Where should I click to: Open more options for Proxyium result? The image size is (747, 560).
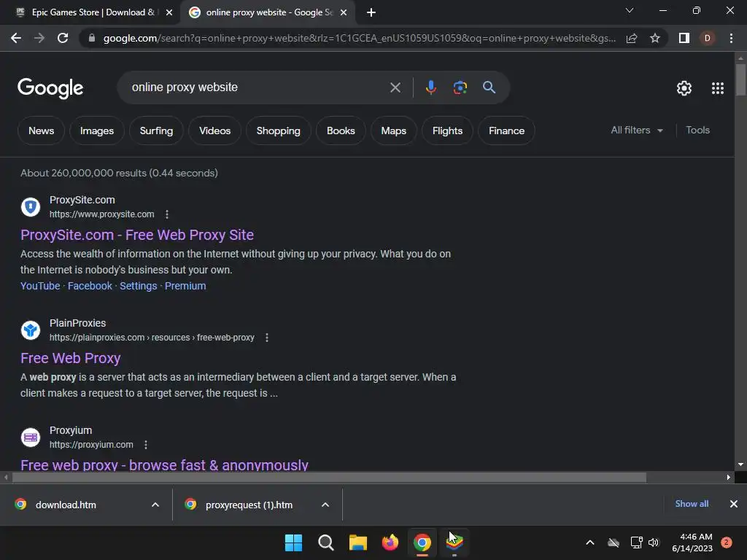coord(146,445)
